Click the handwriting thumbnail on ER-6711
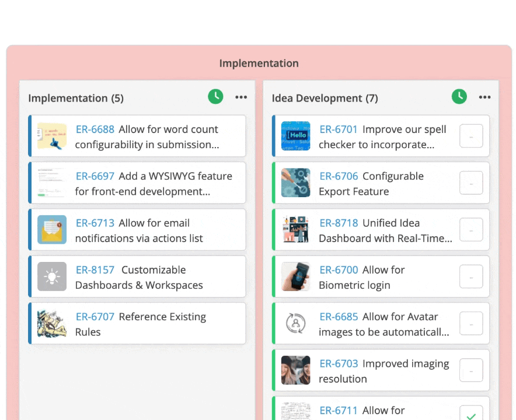Image resolution: width=516 pixels, height=420 pixels. [295, 411]
